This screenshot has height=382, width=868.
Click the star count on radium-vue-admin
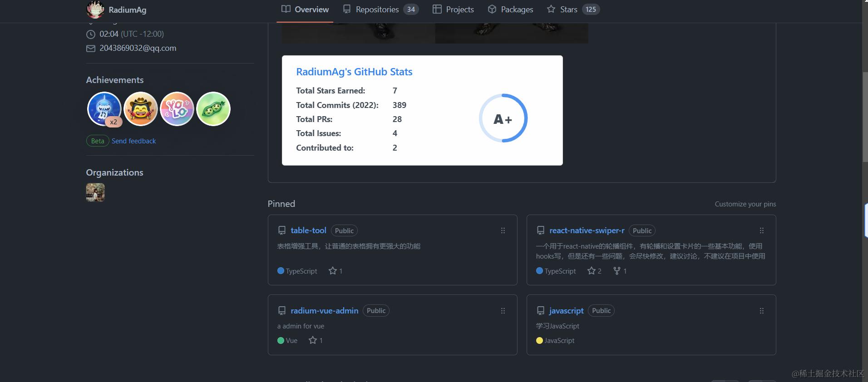click(316, 340)
